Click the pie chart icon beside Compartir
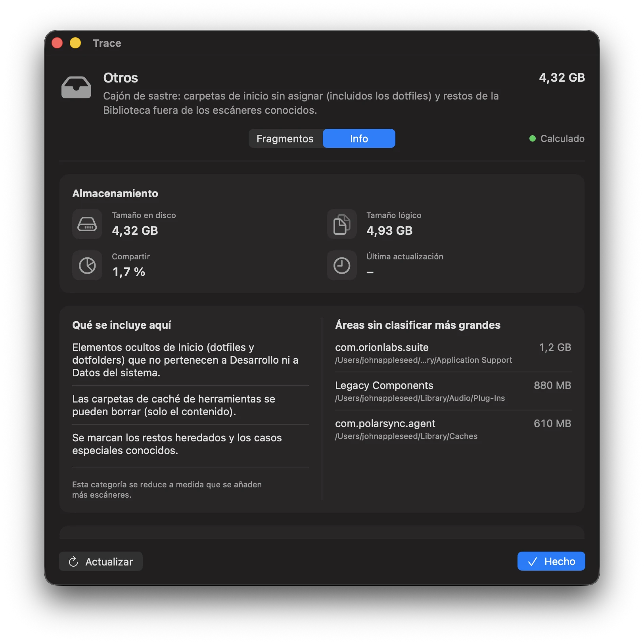644x644 pixels. tap(87, 265)
